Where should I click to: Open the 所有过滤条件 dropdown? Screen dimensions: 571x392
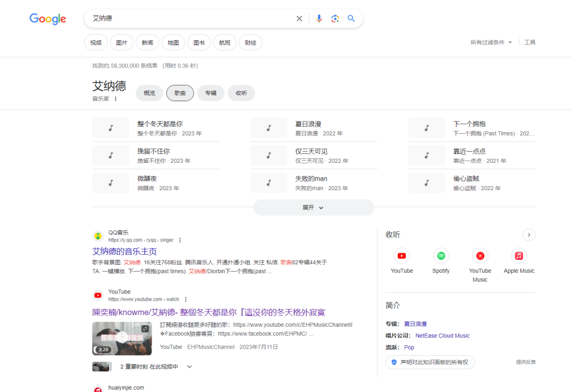pyautogui.click(x=491, y=42)
